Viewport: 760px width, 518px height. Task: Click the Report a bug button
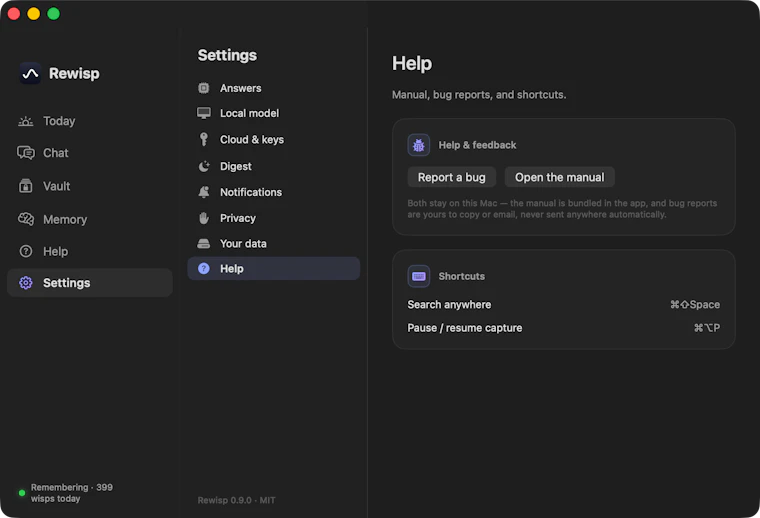[x=452, y=177]
